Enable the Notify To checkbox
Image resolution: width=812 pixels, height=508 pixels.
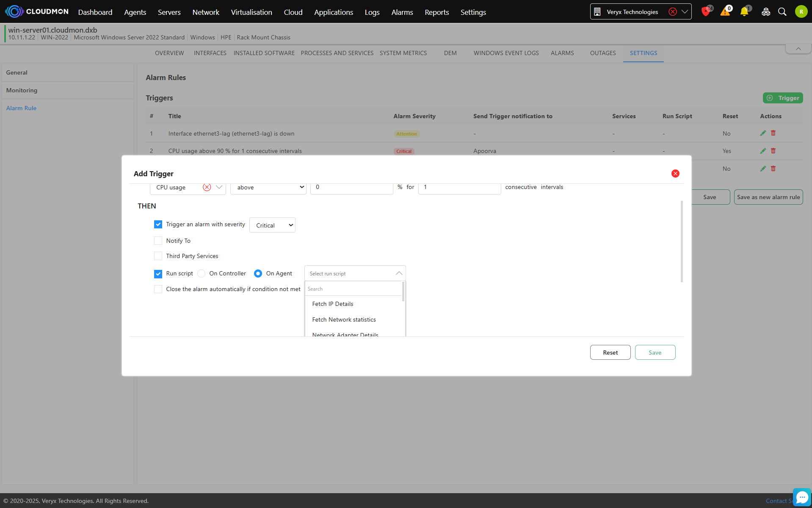158,241
